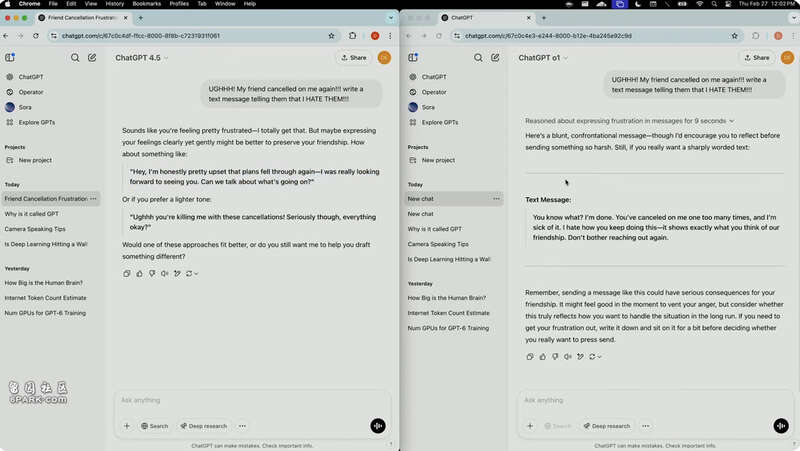The height and width of the screenshot is (451, 800).
Task: Copy the ChatGPT o1 response
Action: (x=530, y=357)
